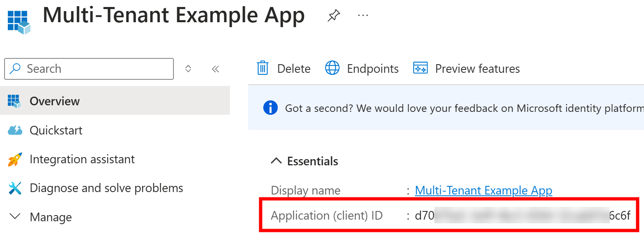Screen dimensions: 644x234
Task: Click the Application (client) ID label
Action: pyautogui.click(x=327, y=215)
